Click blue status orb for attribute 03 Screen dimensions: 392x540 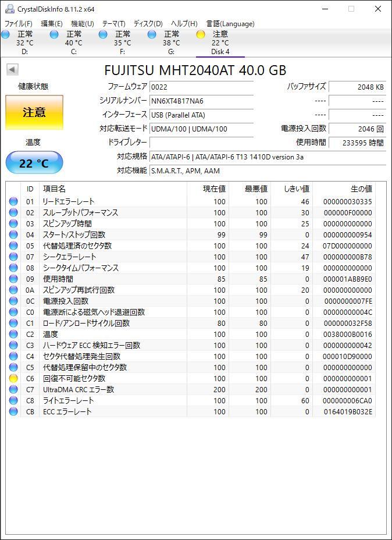pos(13,223)
